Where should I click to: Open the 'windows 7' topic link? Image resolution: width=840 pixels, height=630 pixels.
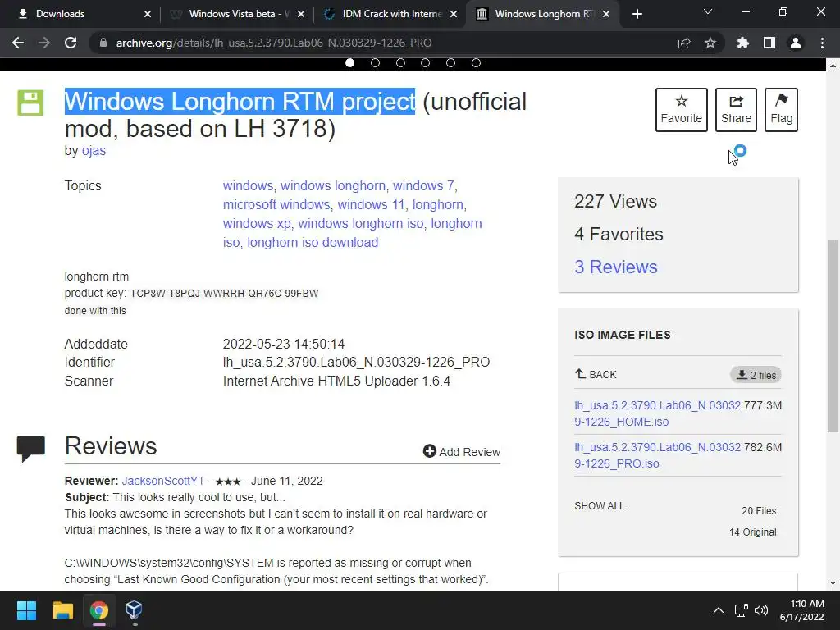tap(423, 186)
